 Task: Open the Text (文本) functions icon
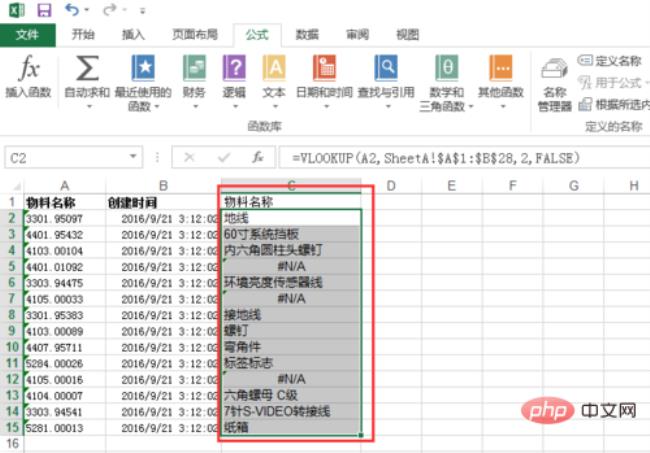pos(274,68)
